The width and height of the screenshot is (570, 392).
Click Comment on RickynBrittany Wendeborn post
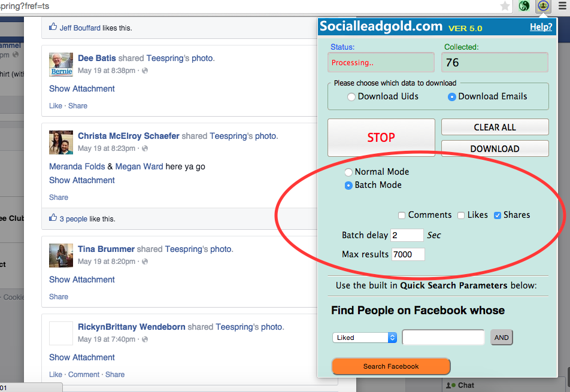pyautogui.click(x=84, y=375)
